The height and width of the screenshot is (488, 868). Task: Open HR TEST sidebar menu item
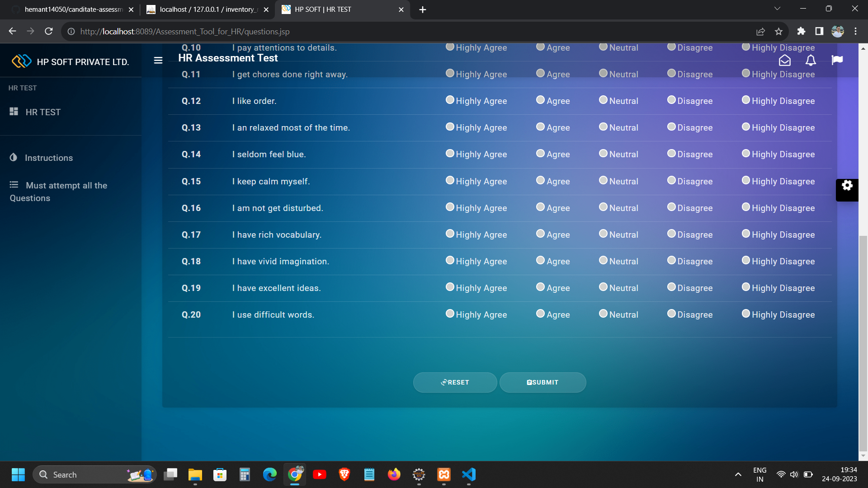[x=42, y=112]
